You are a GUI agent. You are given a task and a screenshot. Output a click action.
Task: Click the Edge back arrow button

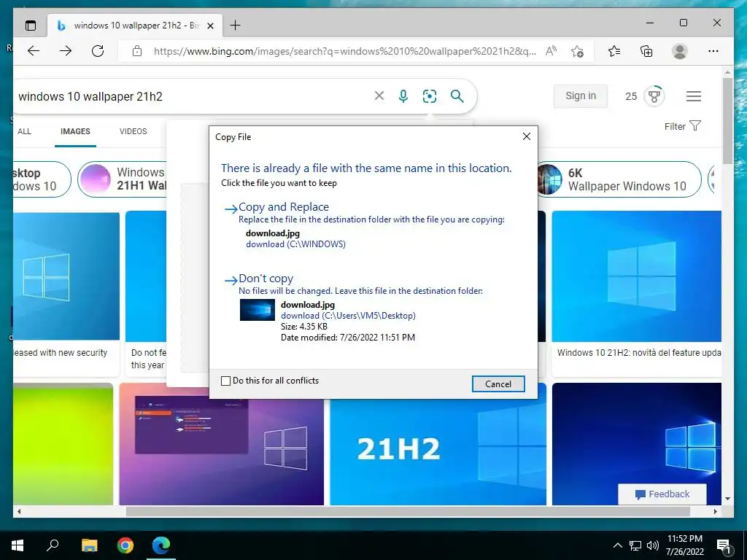click(34, 51)
